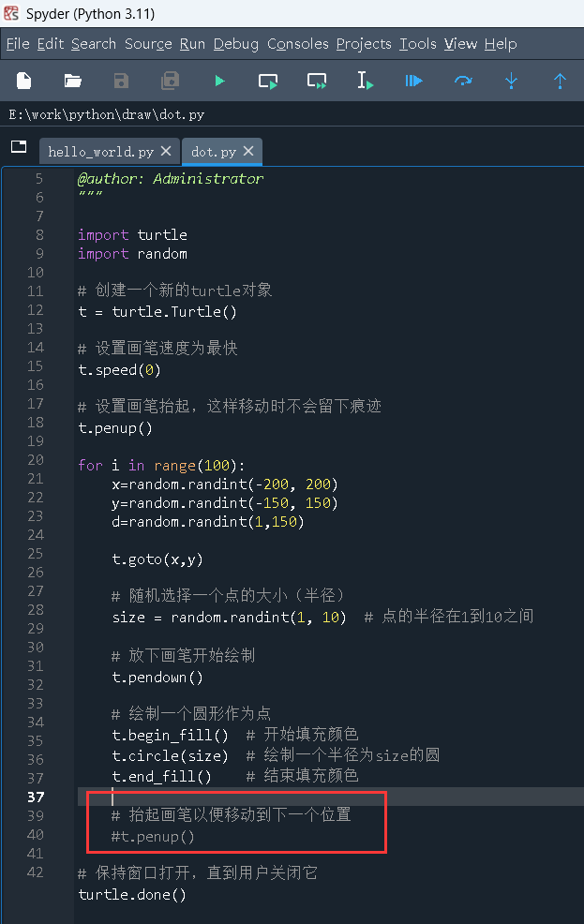Run the dot.py script
The image size is (584, 924).
click(x=218, y=81)
